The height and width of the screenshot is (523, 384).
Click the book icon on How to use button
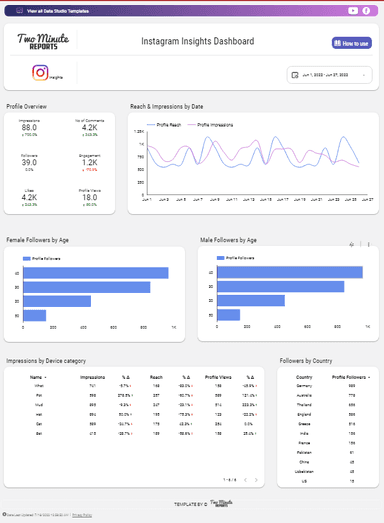click(338, 43)
